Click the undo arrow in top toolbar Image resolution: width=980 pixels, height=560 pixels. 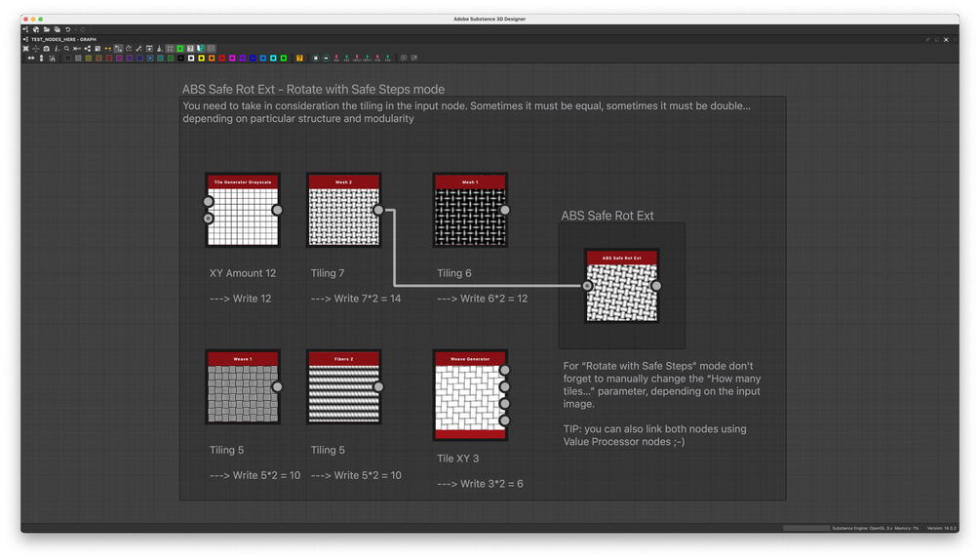tap(68, 29)
